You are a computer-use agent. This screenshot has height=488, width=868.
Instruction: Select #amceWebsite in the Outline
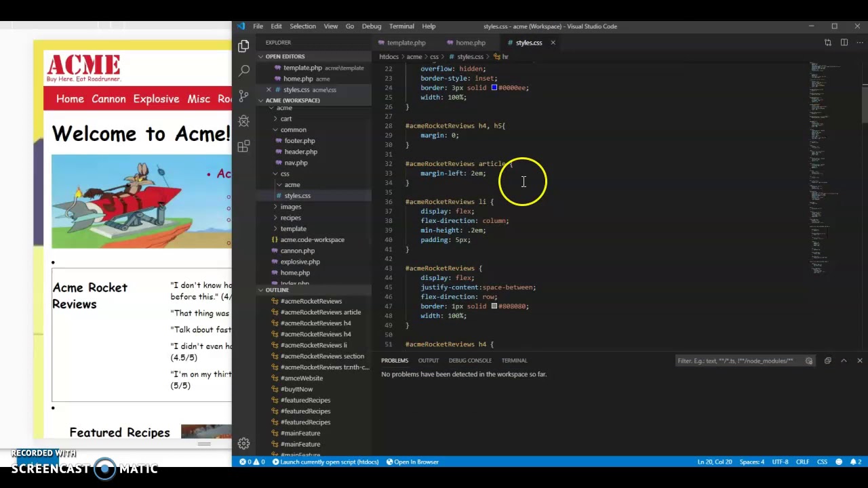(x=301, y=378)
